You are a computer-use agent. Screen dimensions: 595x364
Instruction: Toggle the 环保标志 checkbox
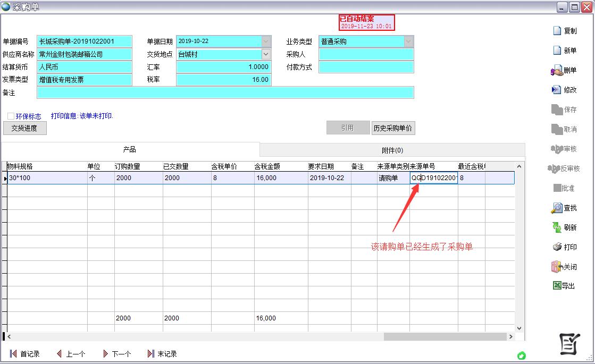click(11, 116)
